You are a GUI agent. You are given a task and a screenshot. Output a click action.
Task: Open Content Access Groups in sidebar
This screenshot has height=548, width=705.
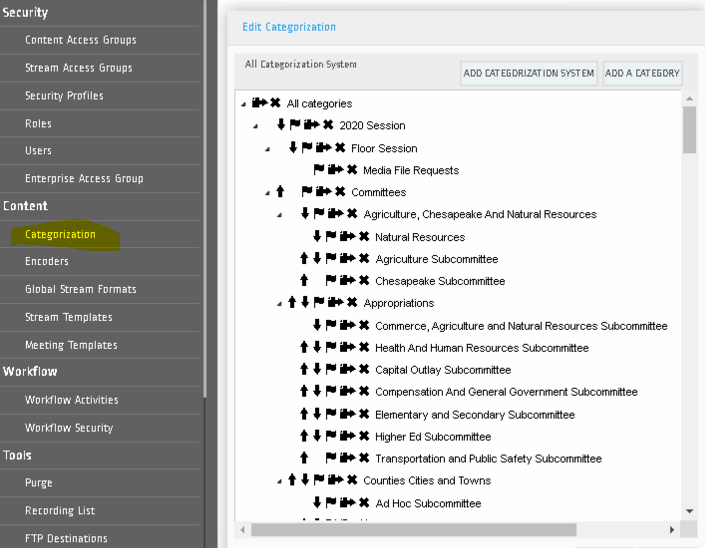[81, 40]
